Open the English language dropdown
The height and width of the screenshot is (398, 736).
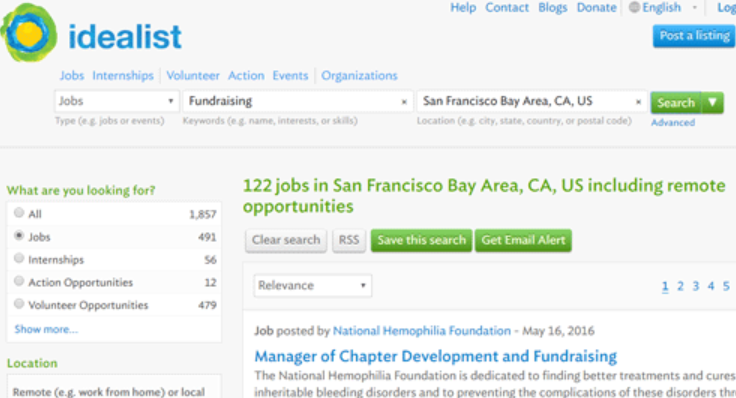click(669, 8)
